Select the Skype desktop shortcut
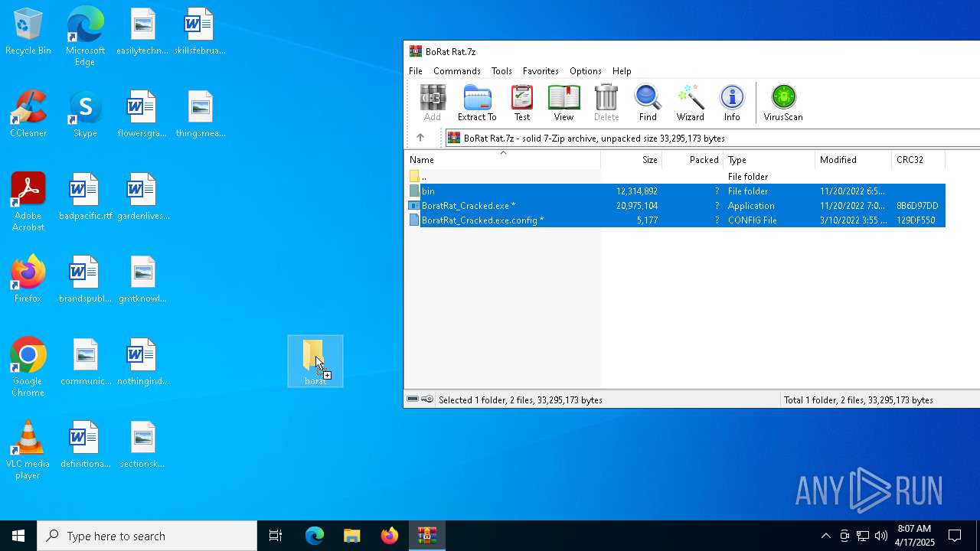Image resolution: width=980 pixels, height=551 pixels. click(85, 115)
